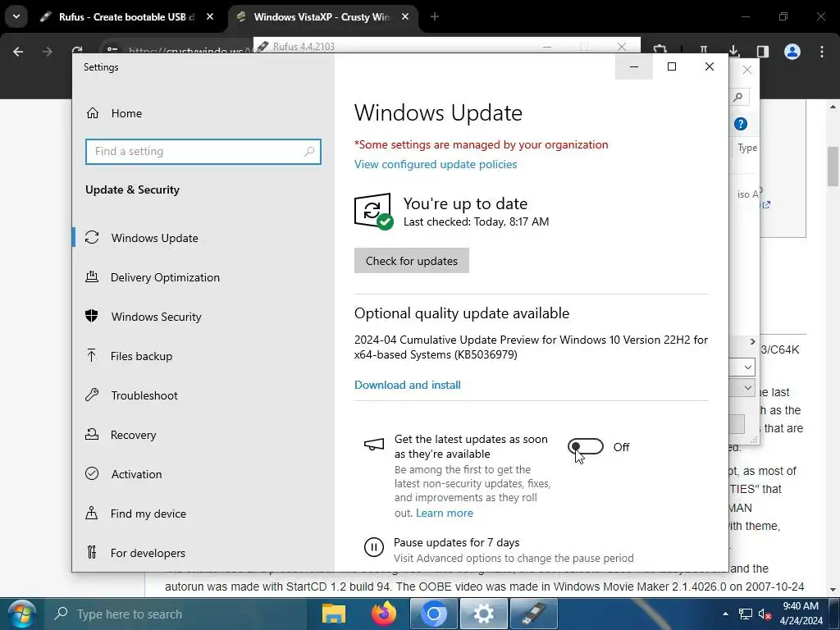Click taskbar search box
840x630 pixels.
[176, 614]
